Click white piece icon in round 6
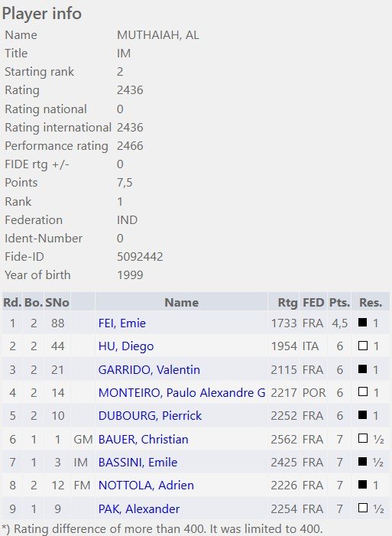 363,438
